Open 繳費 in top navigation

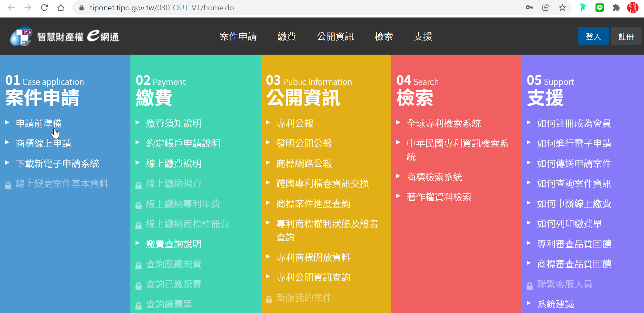287,36
